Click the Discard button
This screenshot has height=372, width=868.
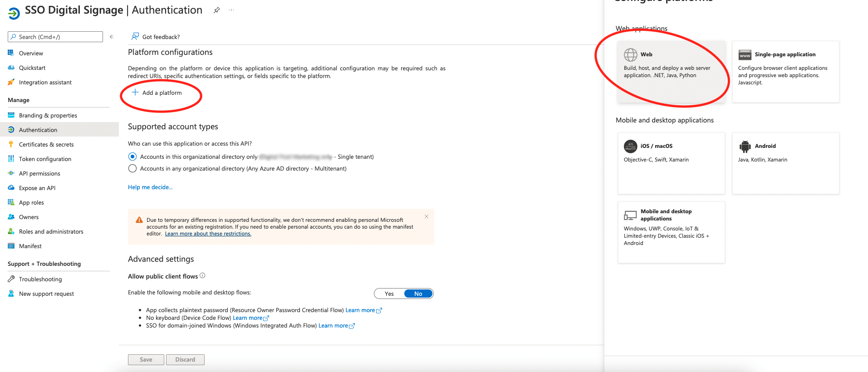pyautogui.click(x=185, y=359)
